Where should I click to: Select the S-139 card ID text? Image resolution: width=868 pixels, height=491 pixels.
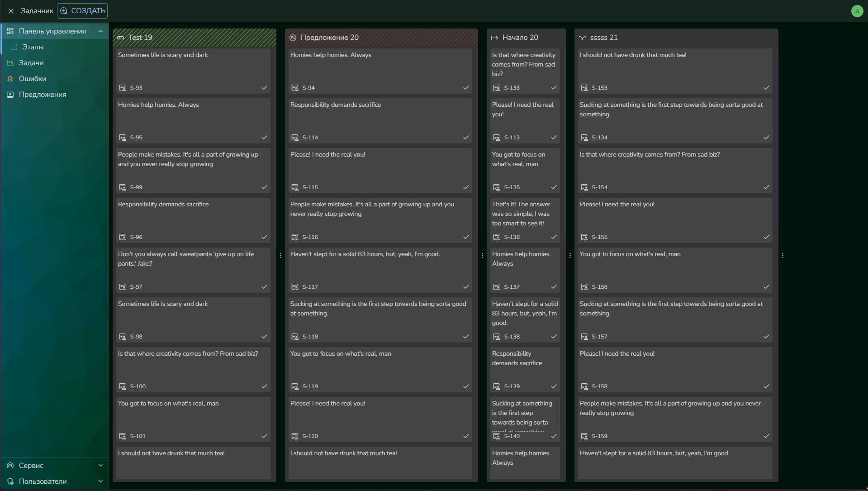click(512, 386)
